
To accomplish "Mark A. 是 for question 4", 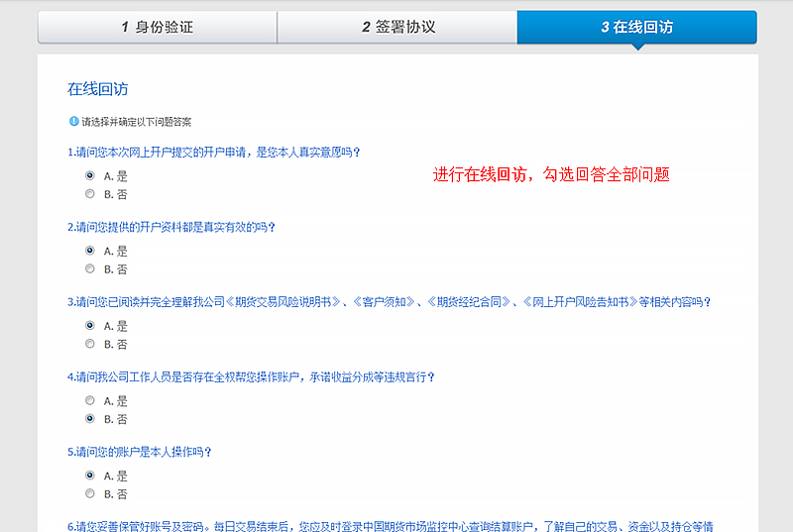I will pyautogui.click(x=90, y=400).
